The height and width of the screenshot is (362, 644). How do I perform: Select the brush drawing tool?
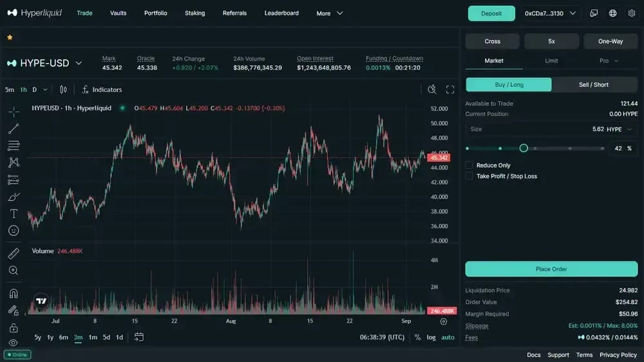pyautogui.click(x=14, y=197)
